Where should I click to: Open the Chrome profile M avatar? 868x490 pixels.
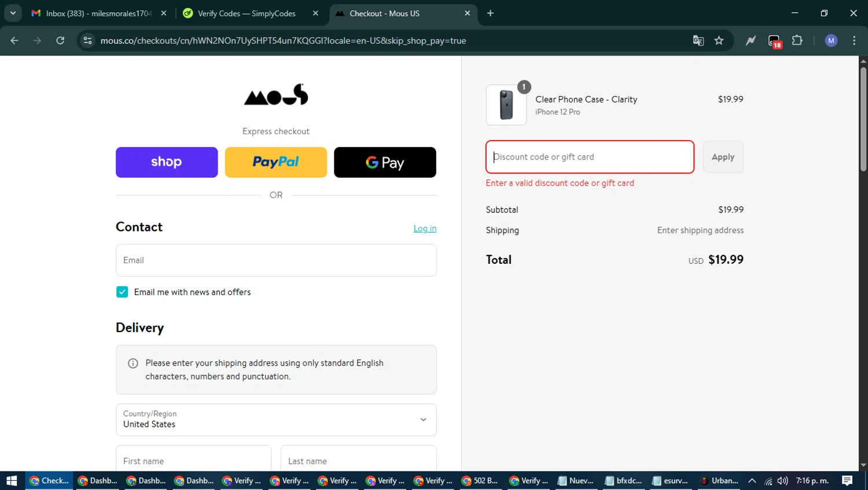pyautogui.click(x=831, y=40)
